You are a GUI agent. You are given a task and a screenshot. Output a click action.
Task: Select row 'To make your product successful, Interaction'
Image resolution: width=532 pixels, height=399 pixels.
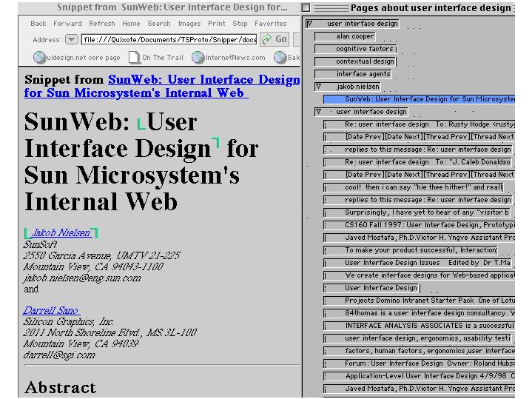click(411, 250)
